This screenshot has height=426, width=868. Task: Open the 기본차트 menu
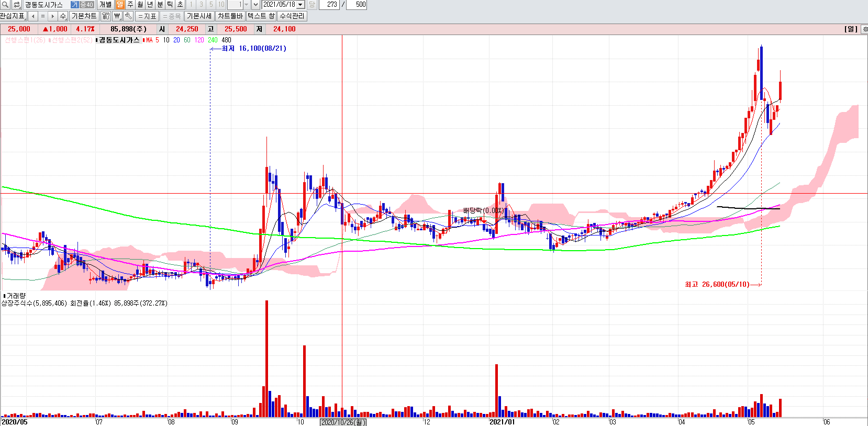[x=84, y=16]
